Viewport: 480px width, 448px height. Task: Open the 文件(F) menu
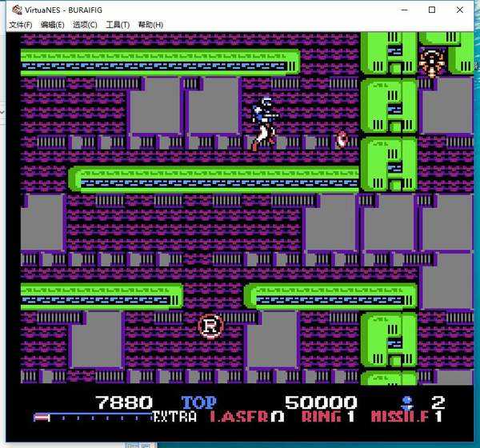click(x=21, y=25)
